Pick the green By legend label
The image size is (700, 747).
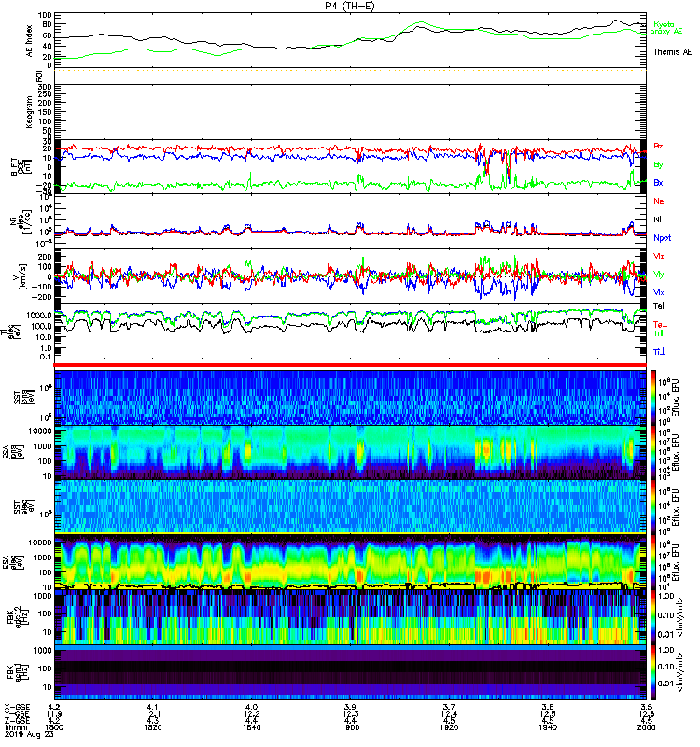(x=658, y=164)
